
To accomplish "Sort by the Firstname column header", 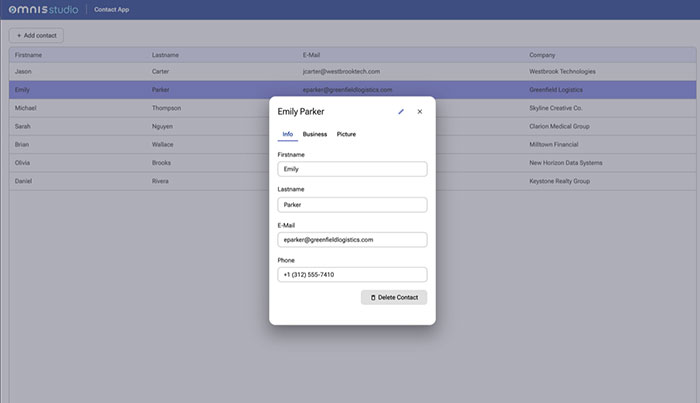I will pos(28,55).
